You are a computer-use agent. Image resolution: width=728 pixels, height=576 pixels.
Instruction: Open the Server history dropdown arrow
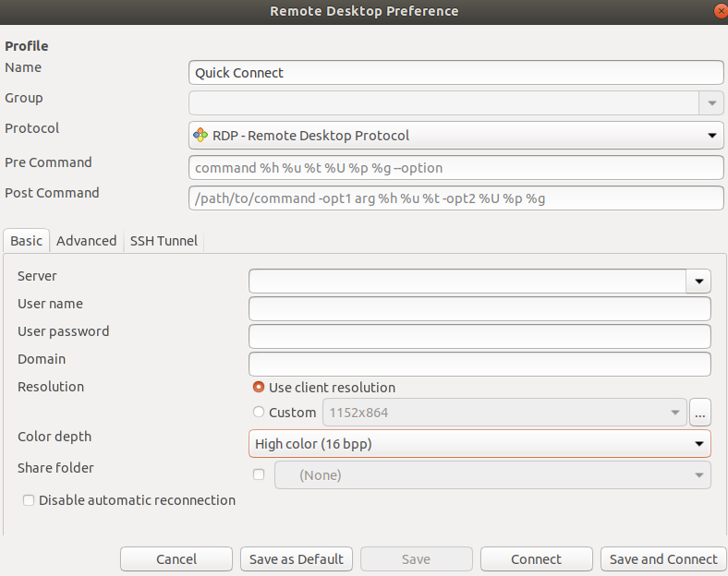[x=698, y=281]
